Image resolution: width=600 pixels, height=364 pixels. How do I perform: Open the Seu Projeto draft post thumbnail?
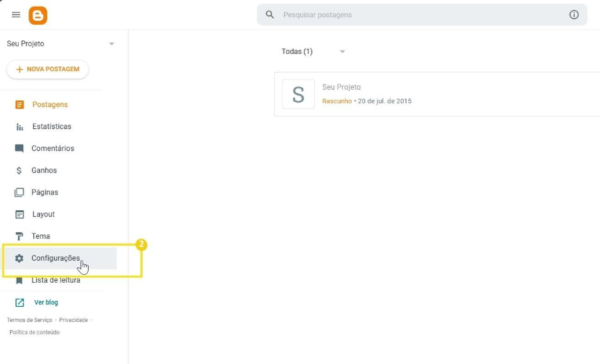[298, 94]
